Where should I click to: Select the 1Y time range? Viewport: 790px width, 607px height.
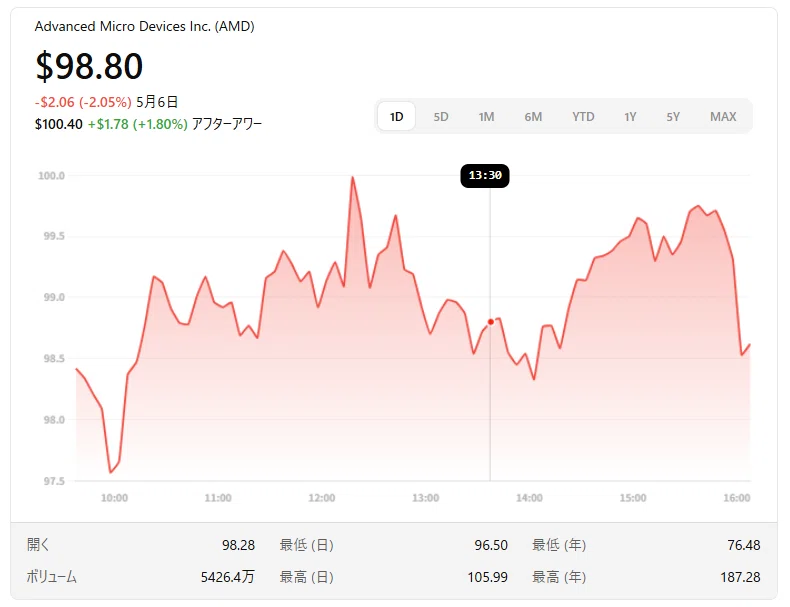[x=630, y=117]
